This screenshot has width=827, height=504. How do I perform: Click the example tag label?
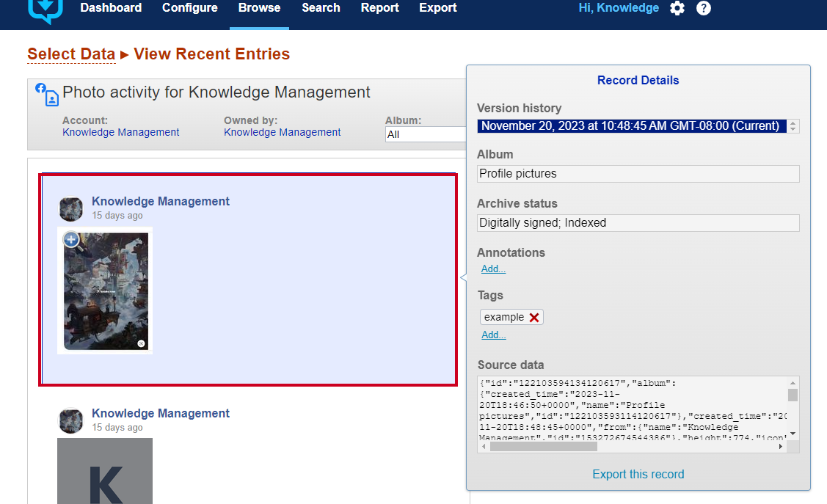(504, 318)
